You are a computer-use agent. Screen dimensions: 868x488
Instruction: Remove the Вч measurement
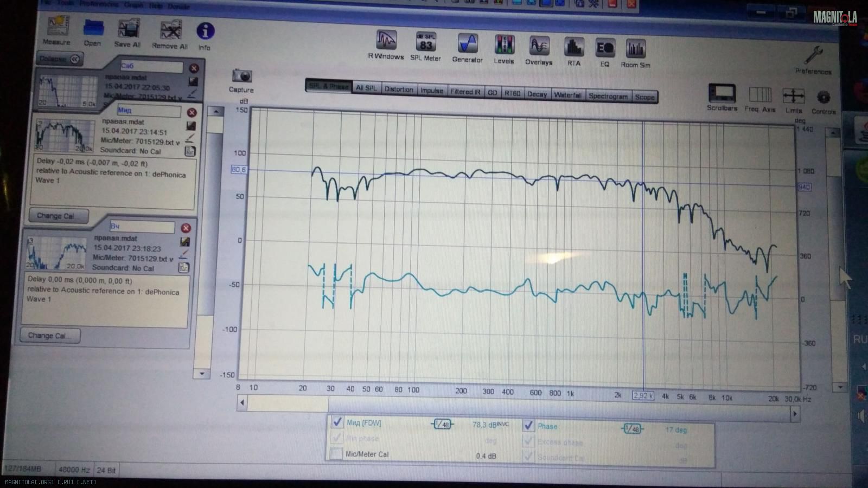186,228
